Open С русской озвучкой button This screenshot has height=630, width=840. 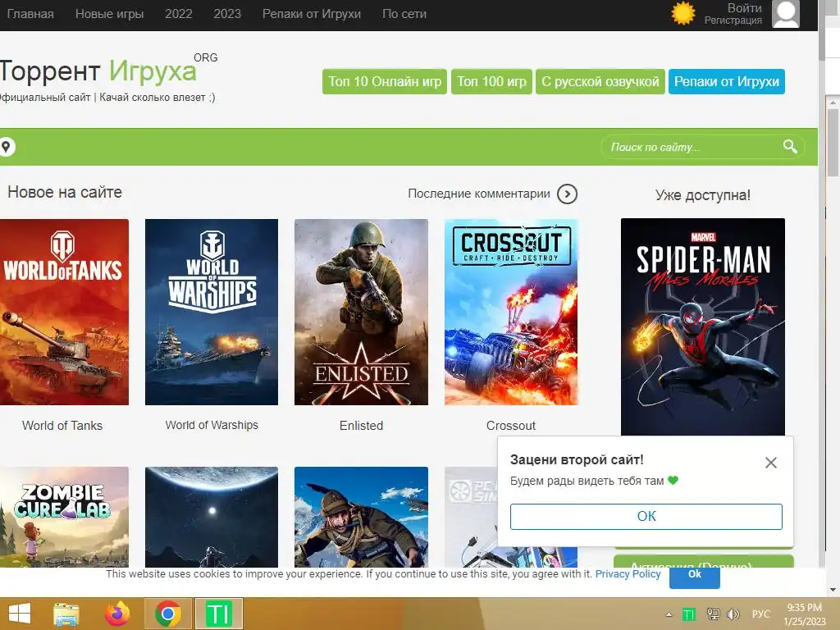pyautogui.click(x=600, y=81)
